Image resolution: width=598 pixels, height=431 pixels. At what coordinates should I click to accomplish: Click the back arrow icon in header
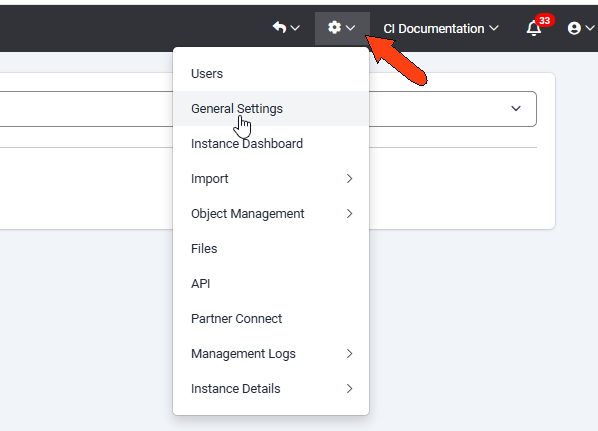pyautogui.click(x=279, y=27)
